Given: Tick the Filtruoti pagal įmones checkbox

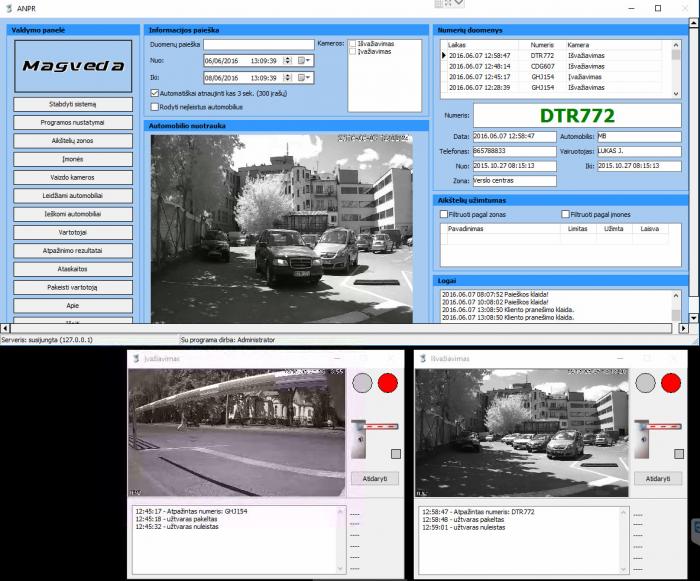Looking at the screenshot, I should coord(566,214).
